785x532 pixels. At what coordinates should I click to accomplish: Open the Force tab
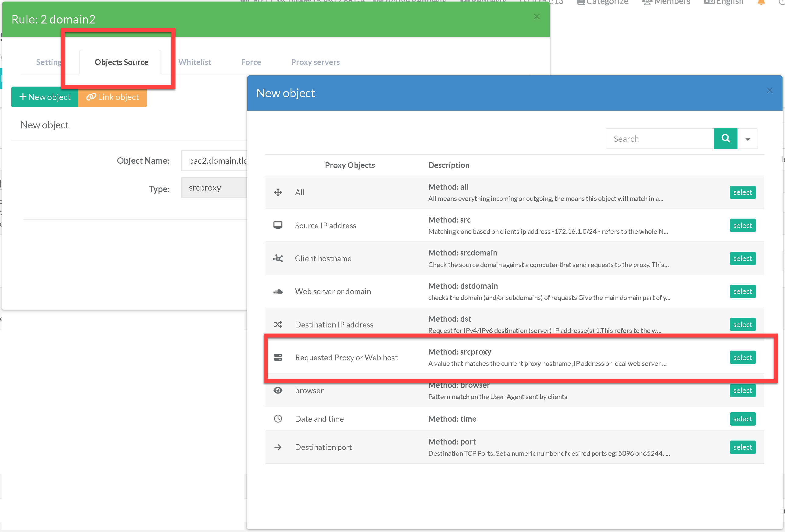(251, 62)
